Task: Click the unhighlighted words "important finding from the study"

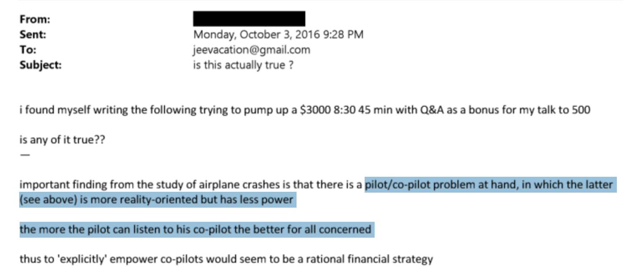Action: coord(92,185)
